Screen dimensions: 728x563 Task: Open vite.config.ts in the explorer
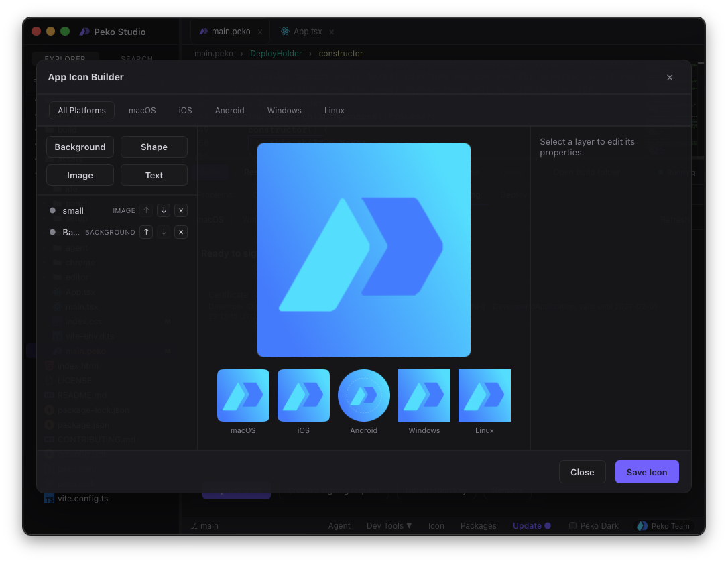click(x=82, y=499)
